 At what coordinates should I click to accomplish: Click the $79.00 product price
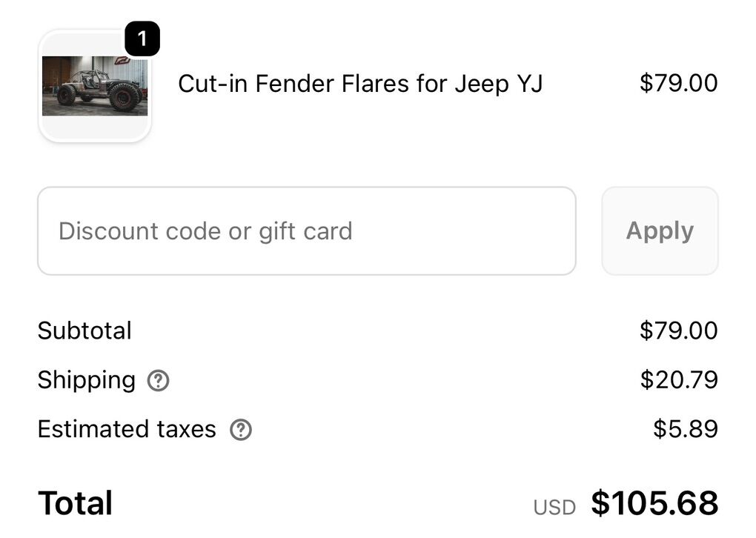[678, 83]
